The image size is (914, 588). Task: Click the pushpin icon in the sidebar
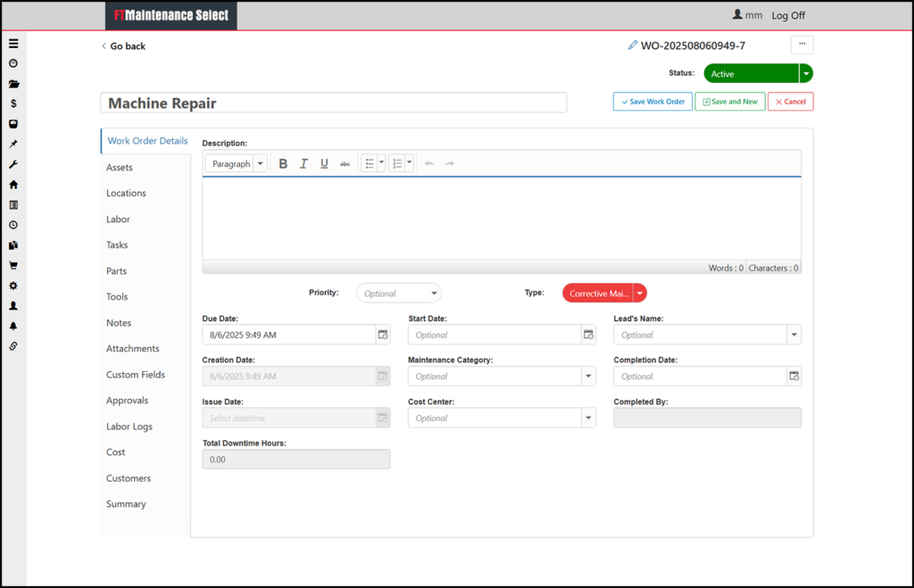pos(13,144)
